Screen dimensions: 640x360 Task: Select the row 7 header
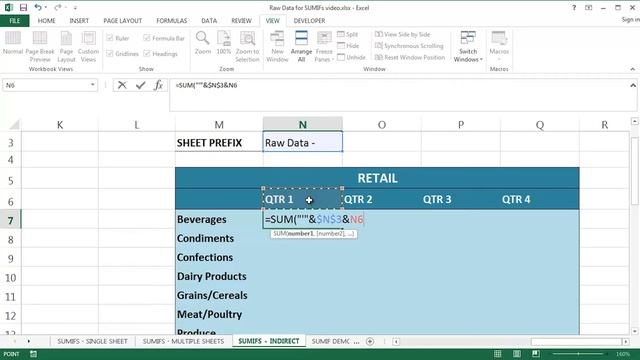[11, 220]
